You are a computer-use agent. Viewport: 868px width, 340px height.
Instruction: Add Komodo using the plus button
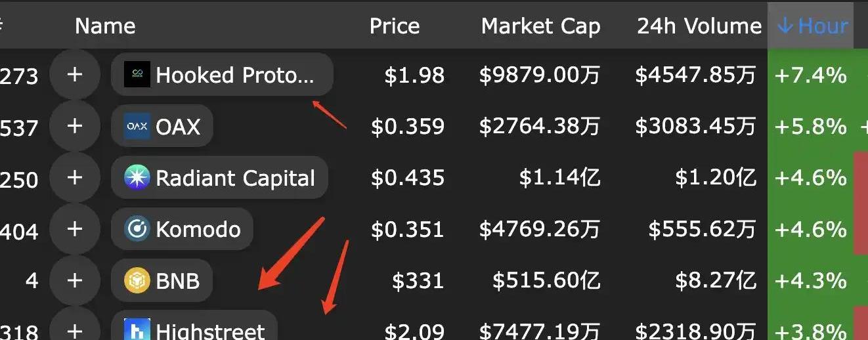[75, 229]
